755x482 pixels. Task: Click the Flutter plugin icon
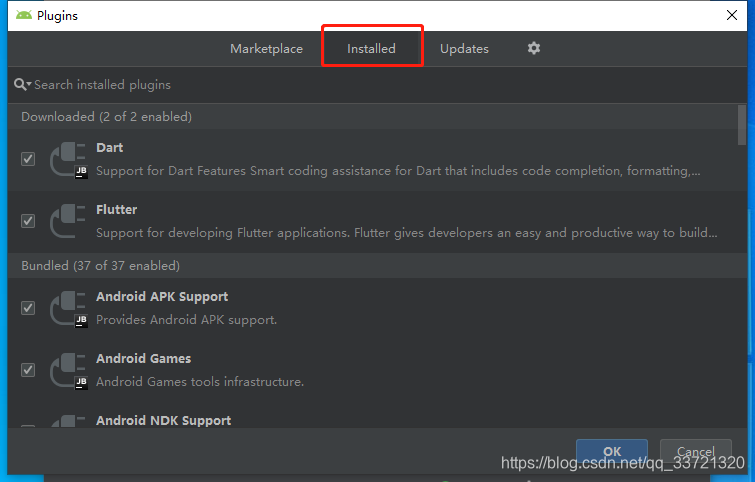tap(68, 221)
